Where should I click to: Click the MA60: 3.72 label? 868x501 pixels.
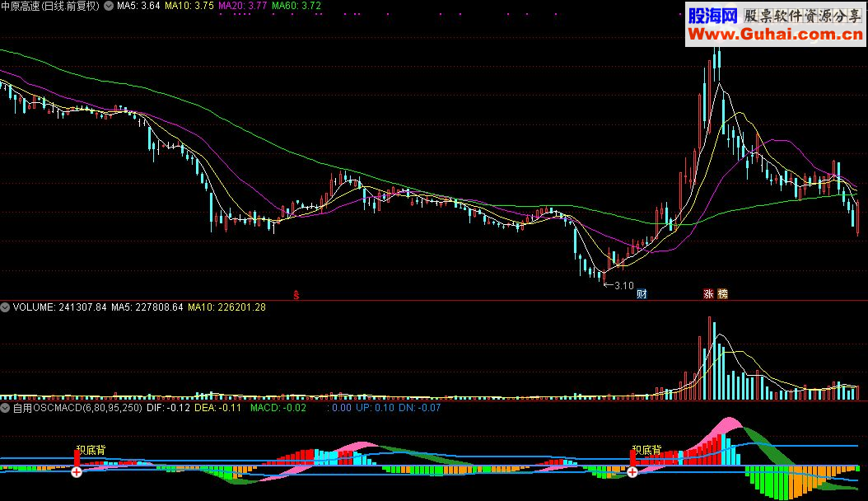click(296, 6)
